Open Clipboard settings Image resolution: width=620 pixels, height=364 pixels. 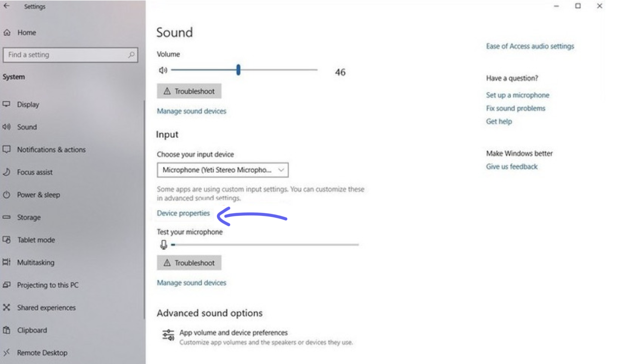(x=32, y=330)
